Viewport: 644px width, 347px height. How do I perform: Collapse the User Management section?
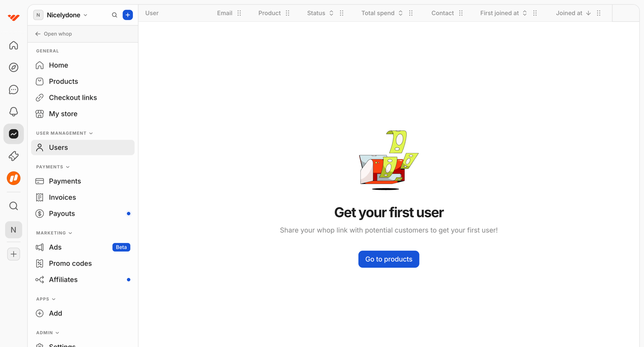pos(64,133)
